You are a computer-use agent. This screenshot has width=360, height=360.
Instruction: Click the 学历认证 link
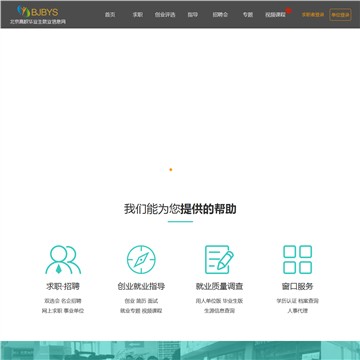[x=286, y=301]
